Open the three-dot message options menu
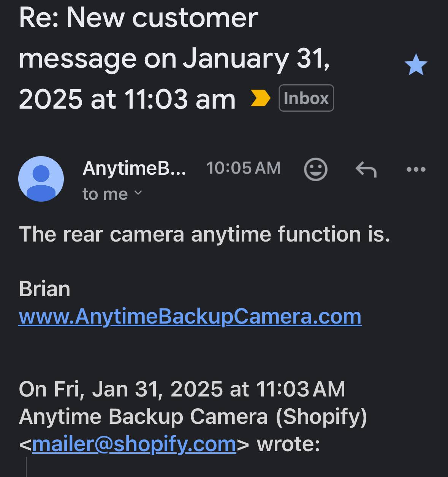This screenshot has height=477, width=448. tap(416, 169)
